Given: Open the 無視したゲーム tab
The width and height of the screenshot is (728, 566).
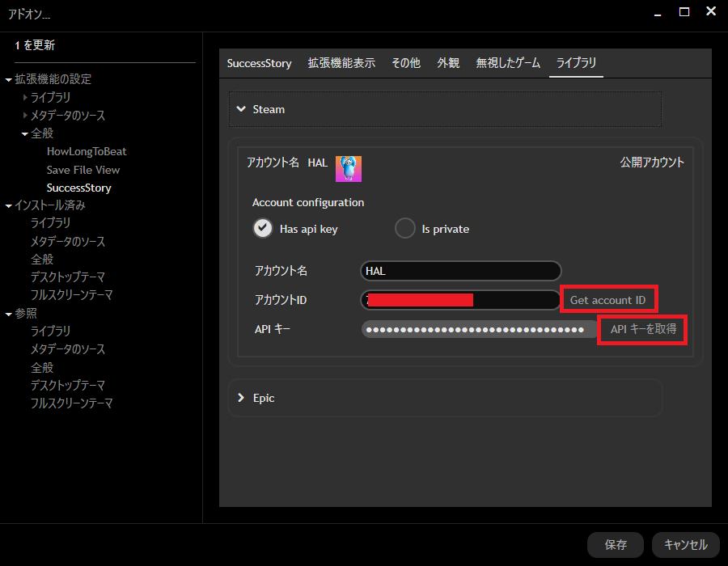Looking at the screenshot, I should 508,63.
